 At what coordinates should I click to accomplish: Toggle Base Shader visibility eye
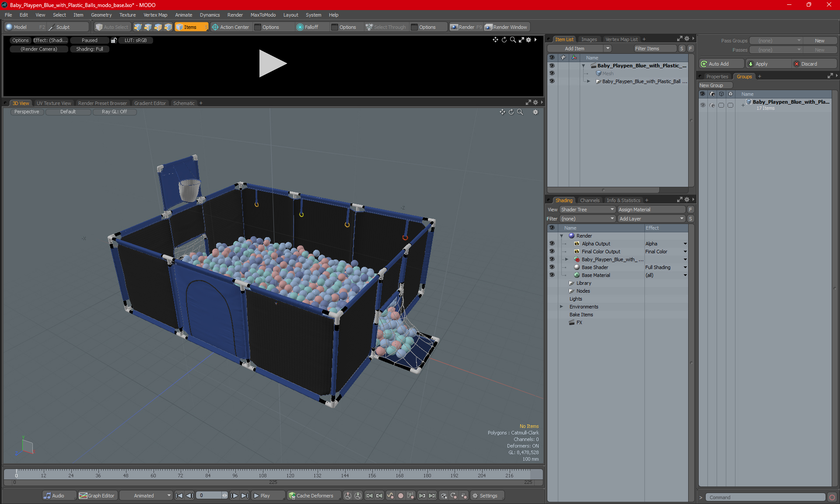tap(552, 267)
